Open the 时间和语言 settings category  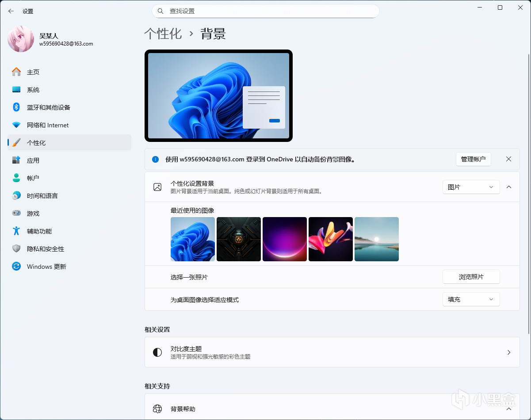point(42,196)
